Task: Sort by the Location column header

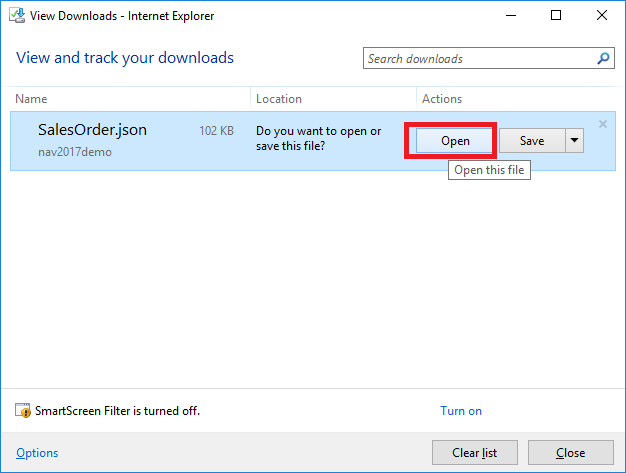Action: tap(279, 99)
